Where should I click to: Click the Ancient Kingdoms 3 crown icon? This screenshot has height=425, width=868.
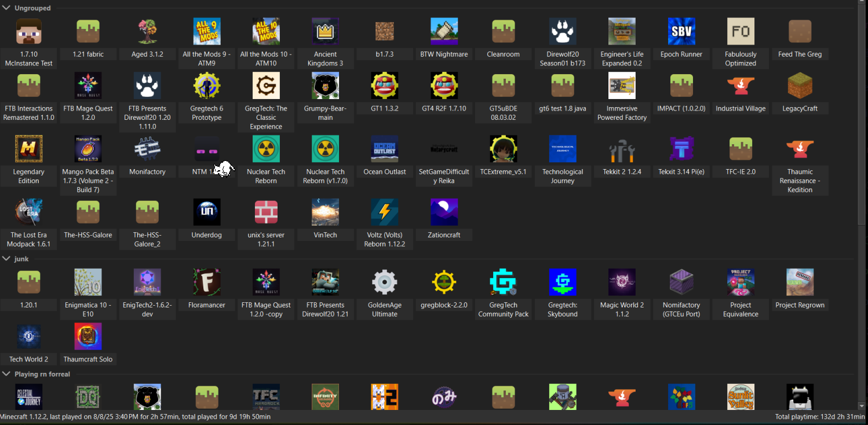(x=326, y=31)
